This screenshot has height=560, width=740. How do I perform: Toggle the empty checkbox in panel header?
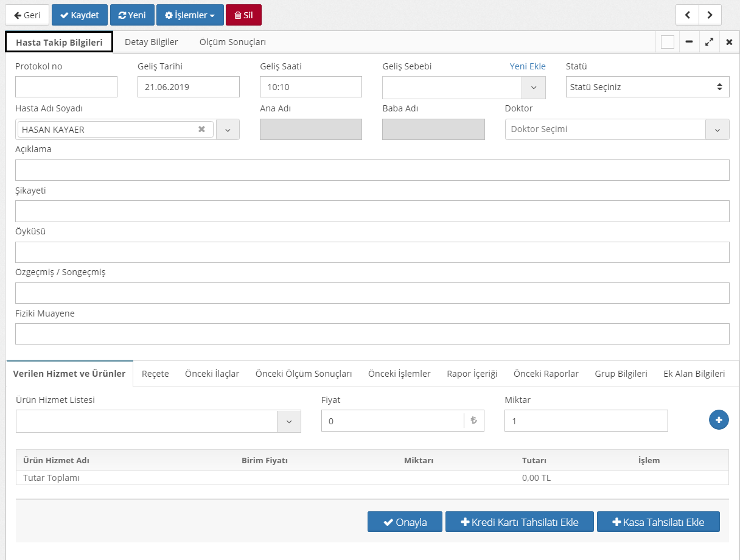coord(668,42)
